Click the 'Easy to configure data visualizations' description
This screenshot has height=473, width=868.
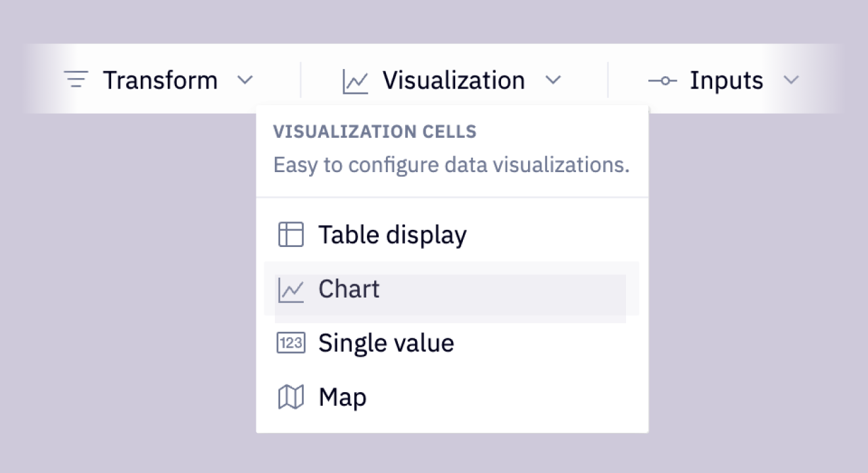(x=451, y=164)
